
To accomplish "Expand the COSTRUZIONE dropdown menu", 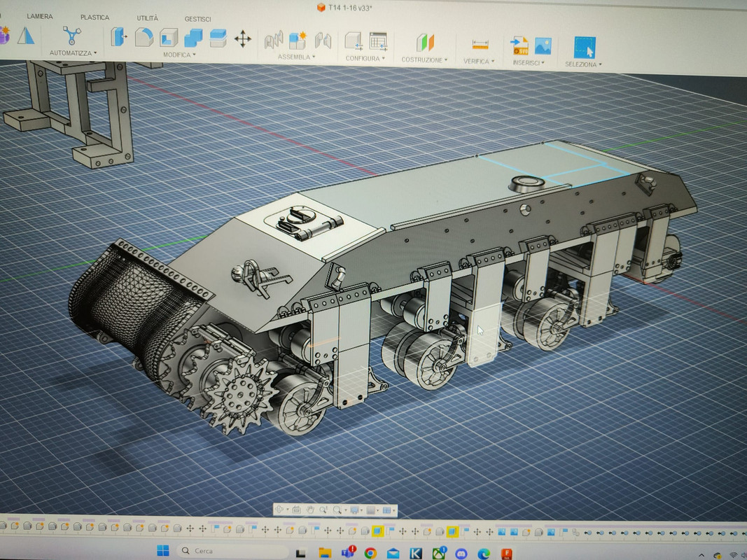I will tap(424, 60).
